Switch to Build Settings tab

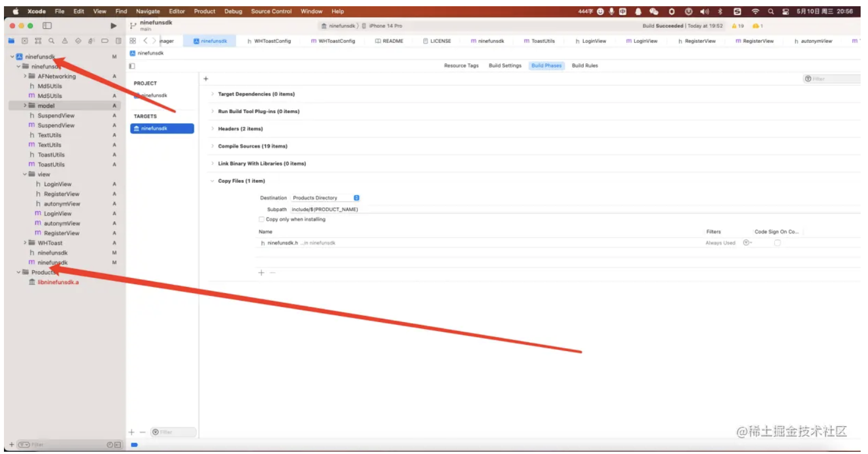[x=505, y=66]
